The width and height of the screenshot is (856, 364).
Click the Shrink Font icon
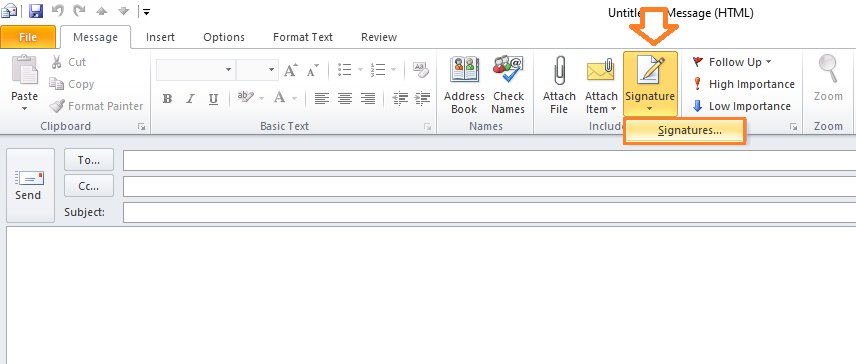(312, 70)
